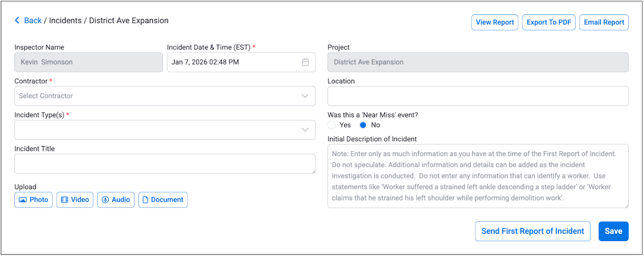Viewport: 644px width, 256px height.
Task: Focus the Location text field
Action: [478, 96]
